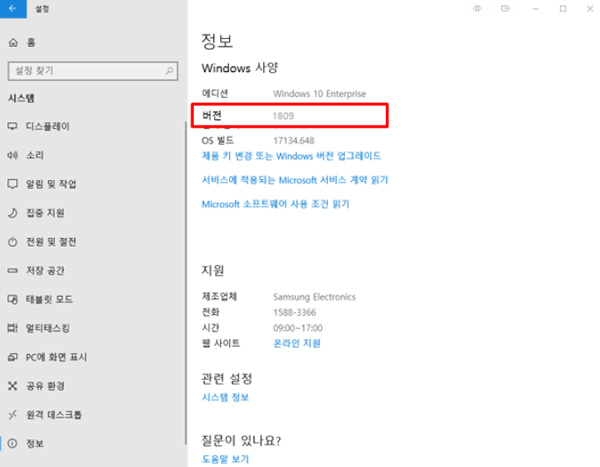The width and height of the screenshot is (600, 467).
Task: Select the 알림 및 작업 notification icon
Action: [x=13, y=184]
